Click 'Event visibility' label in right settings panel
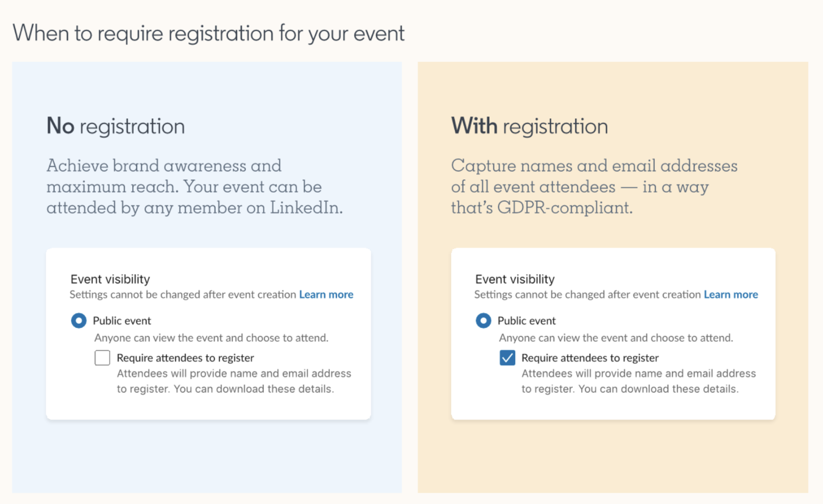Screen dimensions: 823x504 point(514,279)
